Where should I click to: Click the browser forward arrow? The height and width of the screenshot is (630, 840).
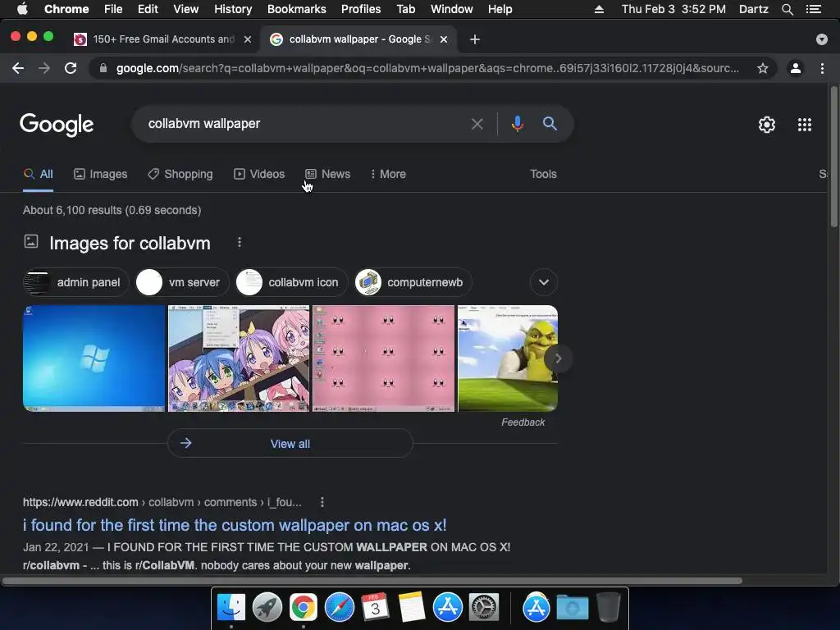pos(44,68)
